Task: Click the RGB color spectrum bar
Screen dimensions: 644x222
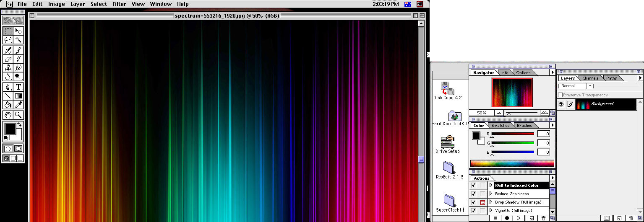Action: [x=512, y=163]
